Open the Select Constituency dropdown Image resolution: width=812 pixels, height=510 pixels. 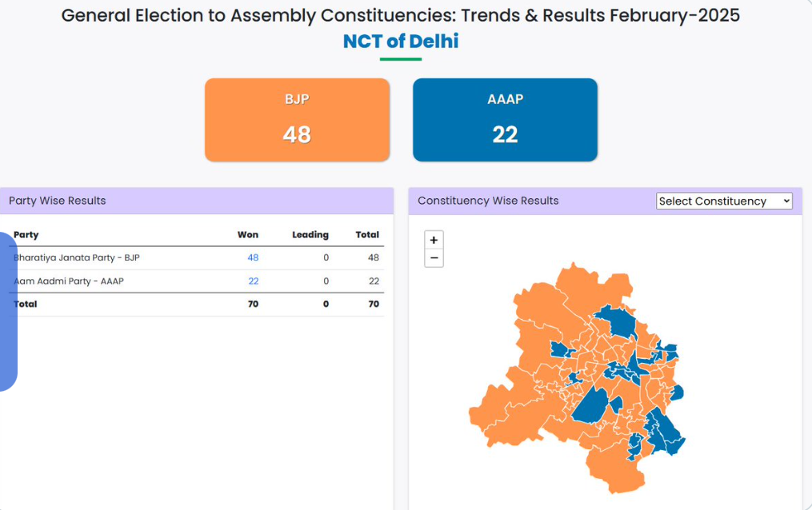pyautogui.click(x=724, y=201)
